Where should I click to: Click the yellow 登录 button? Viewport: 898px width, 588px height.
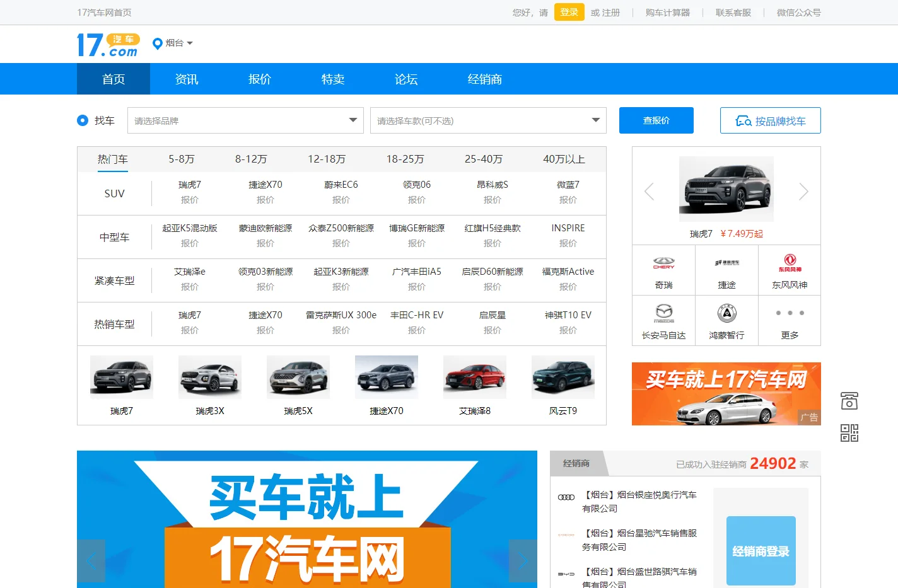point(569,12)
